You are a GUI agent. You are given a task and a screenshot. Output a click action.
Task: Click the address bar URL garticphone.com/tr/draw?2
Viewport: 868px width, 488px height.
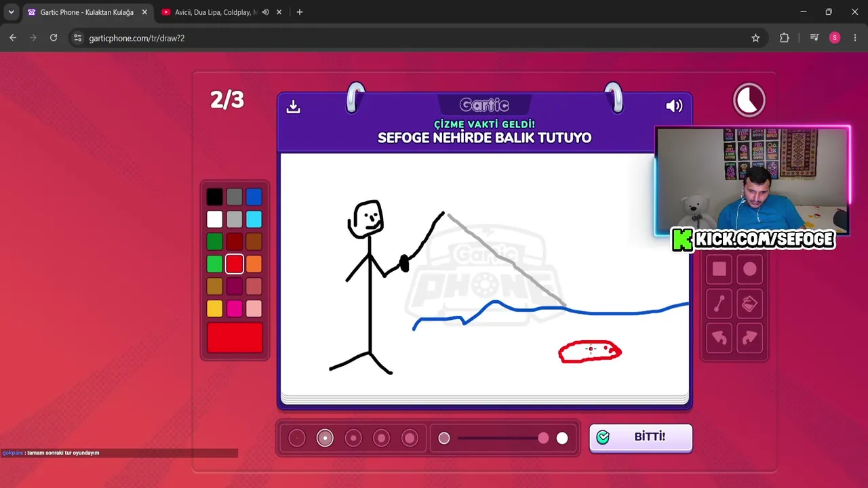coord(137,38)
